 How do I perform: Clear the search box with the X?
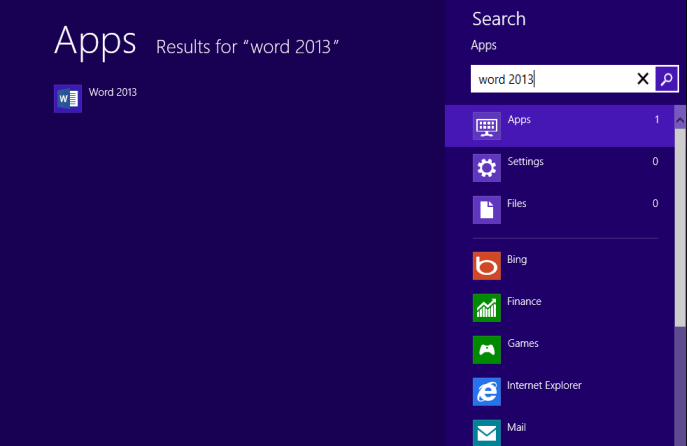pos(642,79)
